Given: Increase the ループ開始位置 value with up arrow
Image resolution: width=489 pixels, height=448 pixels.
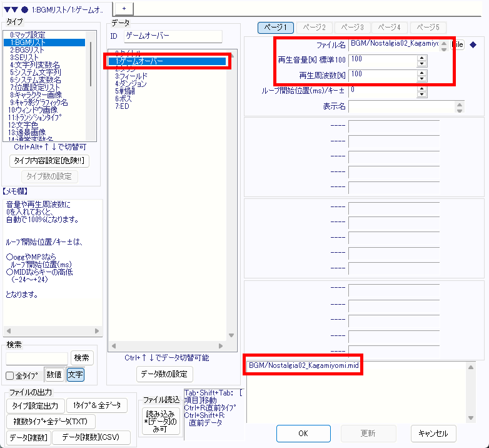Looking at the screenshot, I should [421, 88].
